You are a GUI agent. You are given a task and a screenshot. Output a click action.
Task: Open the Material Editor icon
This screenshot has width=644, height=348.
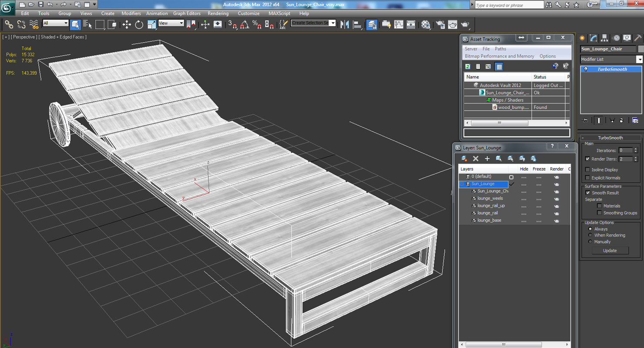tap(426, 24)
